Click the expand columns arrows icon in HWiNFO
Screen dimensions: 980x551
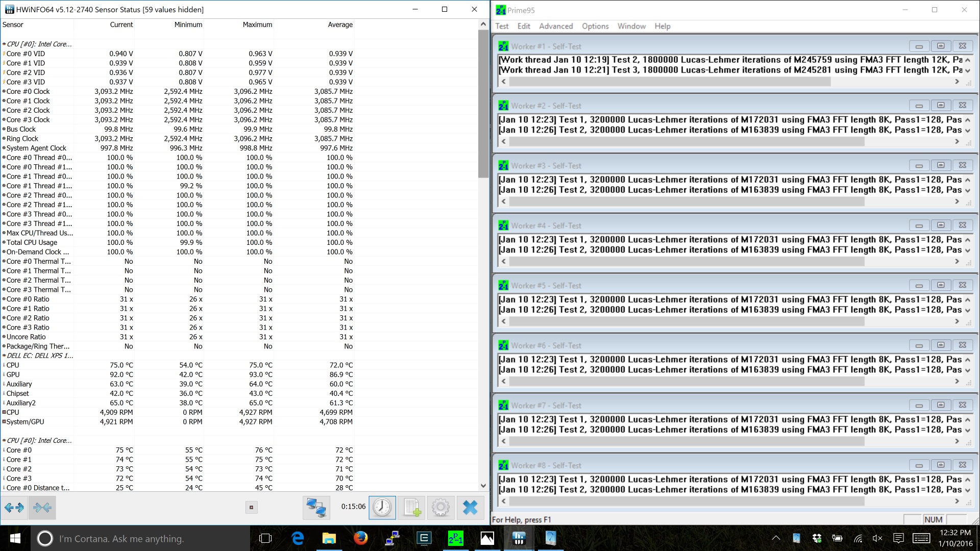[14, 507]
